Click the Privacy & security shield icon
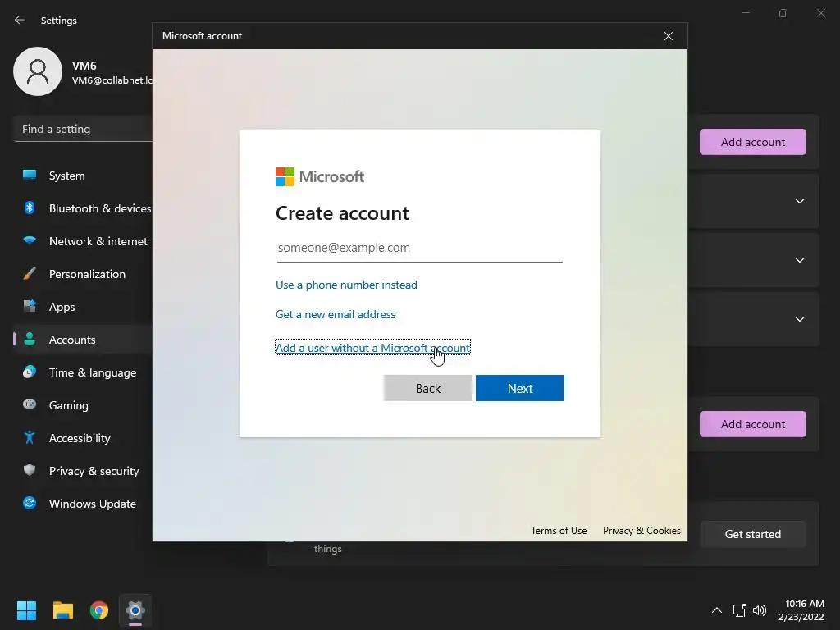The image size is (840, 630). point(30,470)
